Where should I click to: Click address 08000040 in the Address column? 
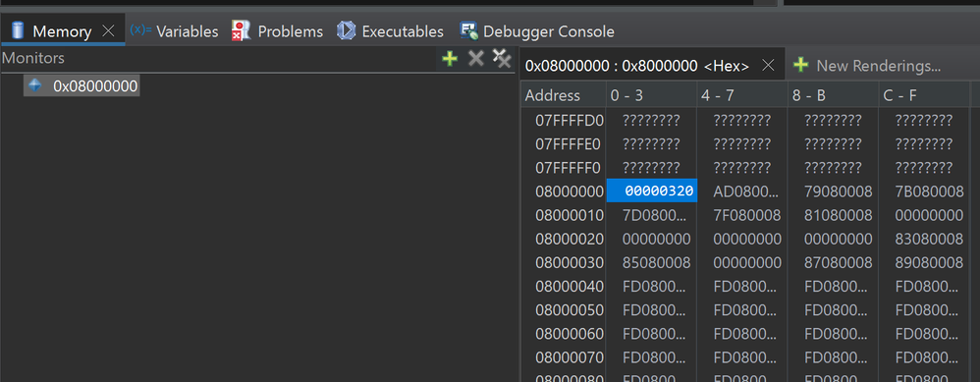pos(569,287)
